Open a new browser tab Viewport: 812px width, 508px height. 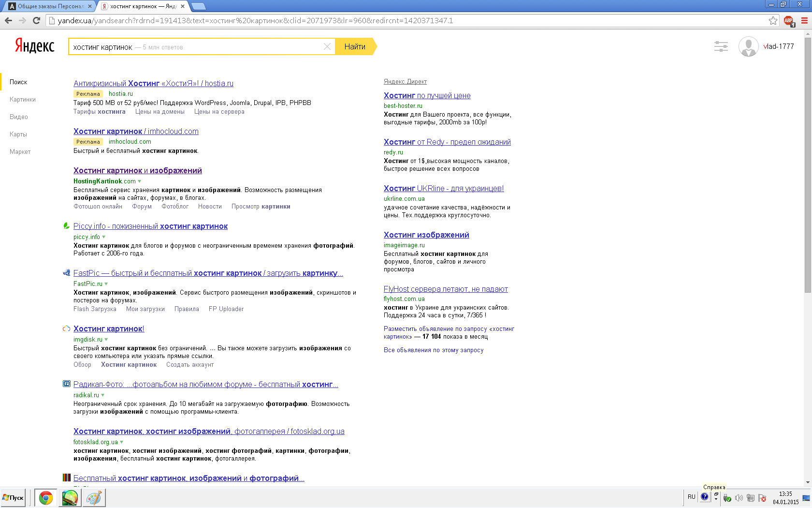[x=199, y=6]
